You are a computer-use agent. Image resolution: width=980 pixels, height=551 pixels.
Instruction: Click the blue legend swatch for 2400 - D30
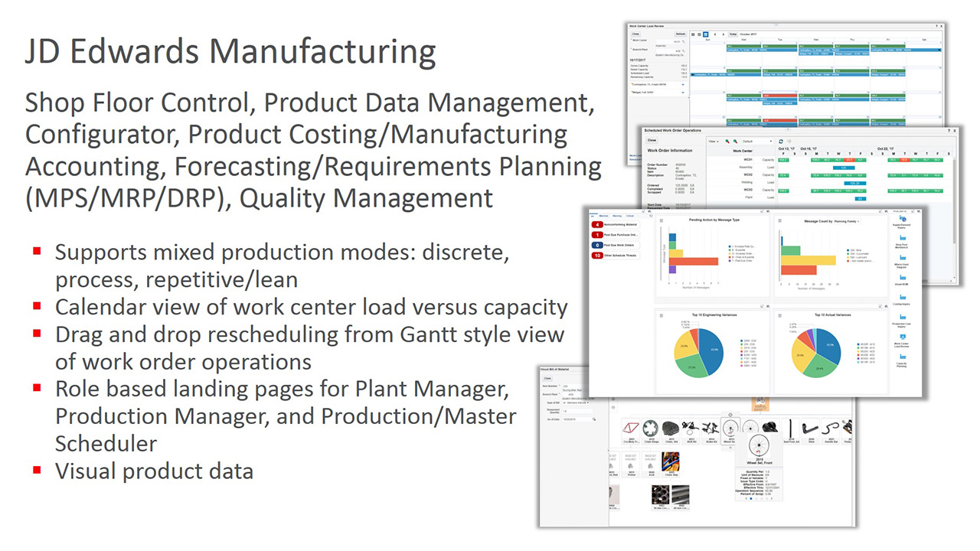pyautogui.click(x=741, y=341)
